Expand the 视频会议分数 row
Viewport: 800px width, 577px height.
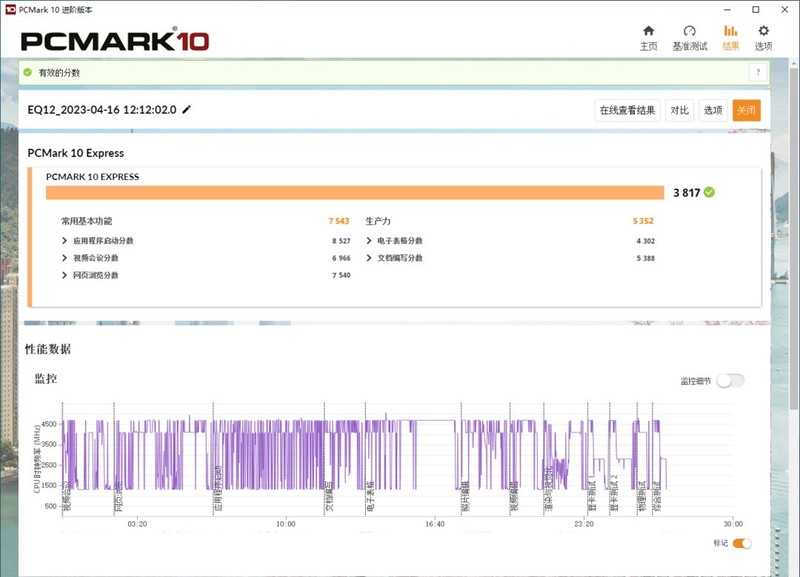point(66,258)
